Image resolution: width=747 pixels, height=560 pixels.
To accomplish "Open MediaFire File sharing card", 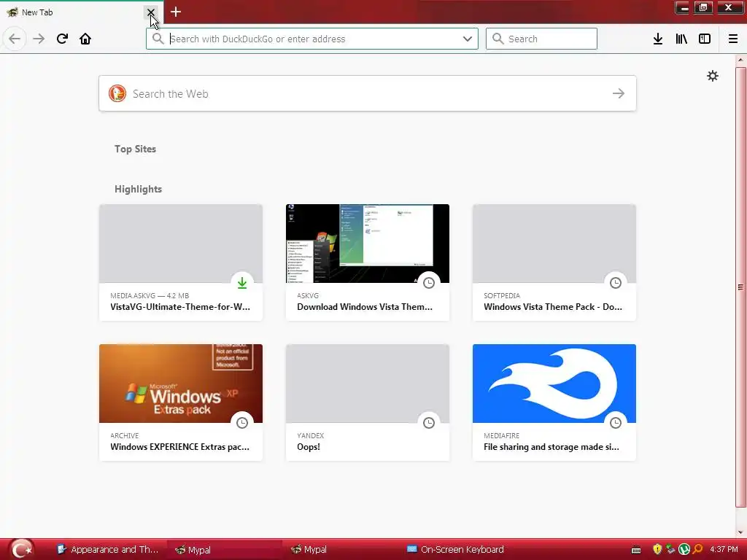I will pos(554,402).
